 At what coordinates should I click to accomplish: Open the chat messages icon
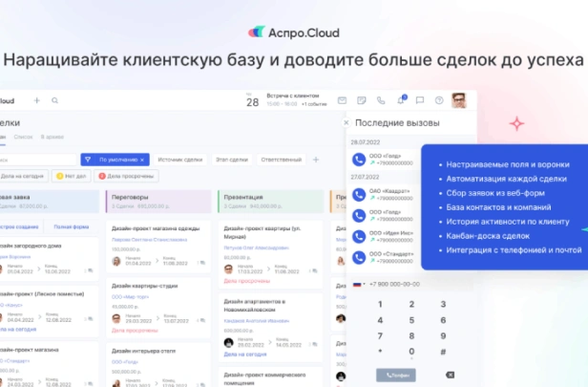[419, 100]
